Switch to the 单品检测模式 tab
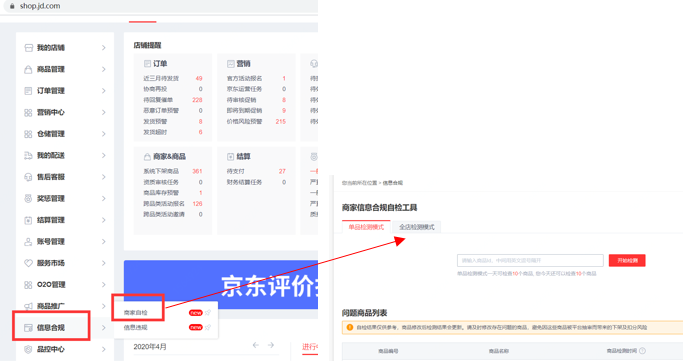The image size is (683, 361). (x=366, y=227)
